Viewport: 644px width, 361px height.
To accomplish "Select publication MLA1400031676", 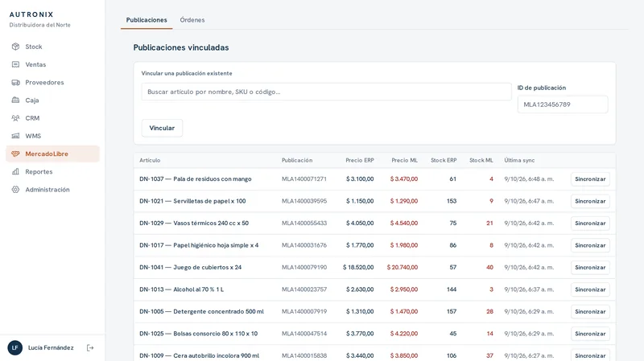I will point(304,245).
